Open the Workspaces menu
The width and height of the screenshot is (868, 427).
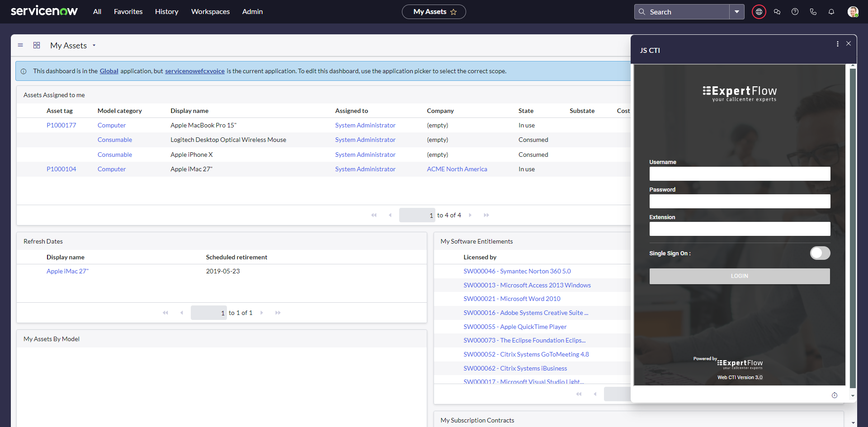tap(210, 12)
